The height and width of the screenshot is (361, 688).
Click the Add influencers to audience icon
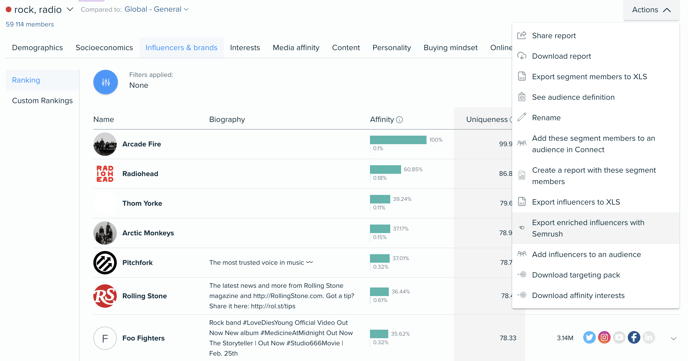point(522,254)
